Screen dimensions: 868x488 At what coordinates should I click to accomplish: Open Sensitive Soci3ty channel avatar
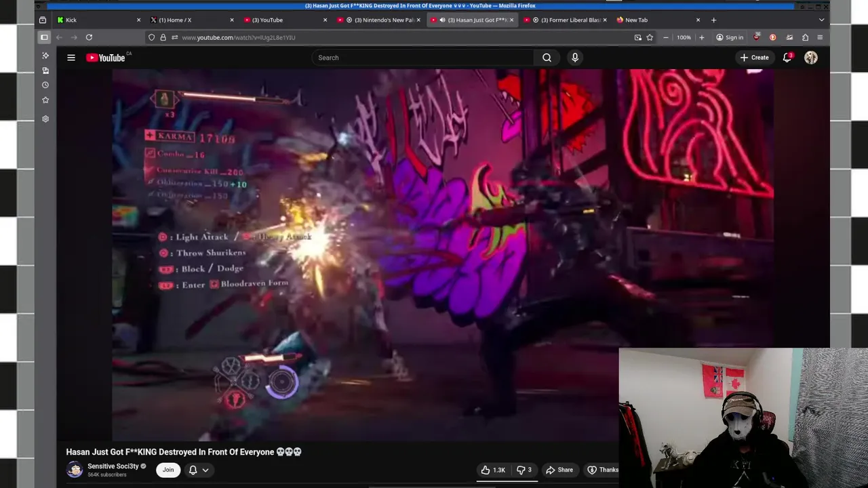pyautogui.click(x=75, y=470)
